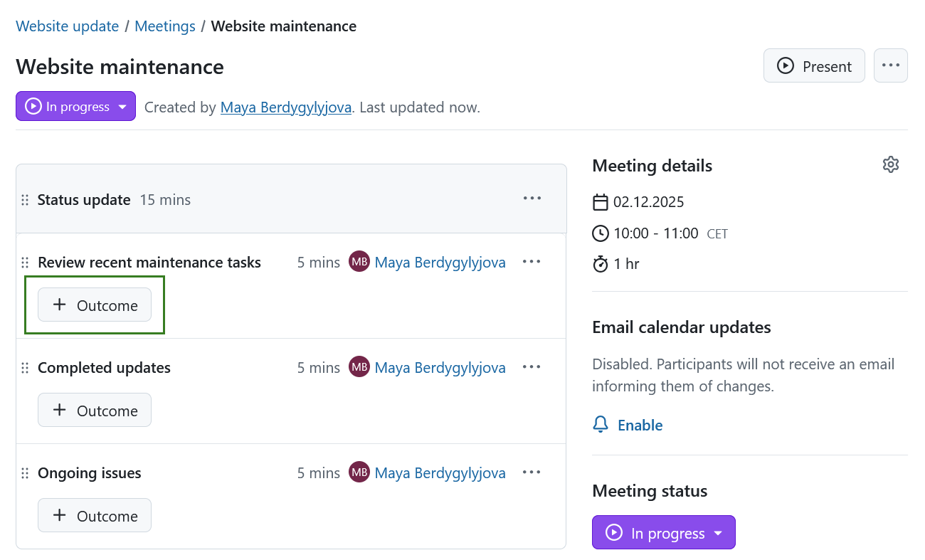Image resolution: width=925 pixels, height=560 pixels.
Task: Click the drag handle next to Ongoing issues
Action: (25, 472)
